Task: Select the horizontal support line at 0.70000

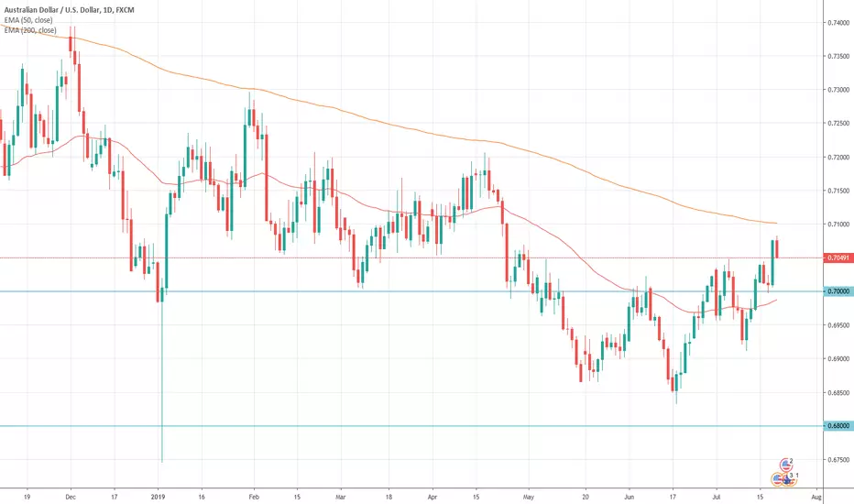Action: point(411,291)
